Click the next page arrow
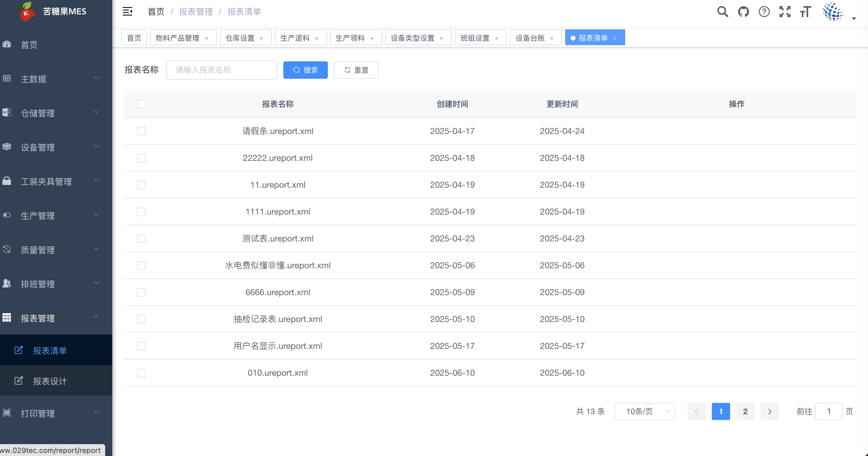The image size is (868, 456). pos(769,411)
